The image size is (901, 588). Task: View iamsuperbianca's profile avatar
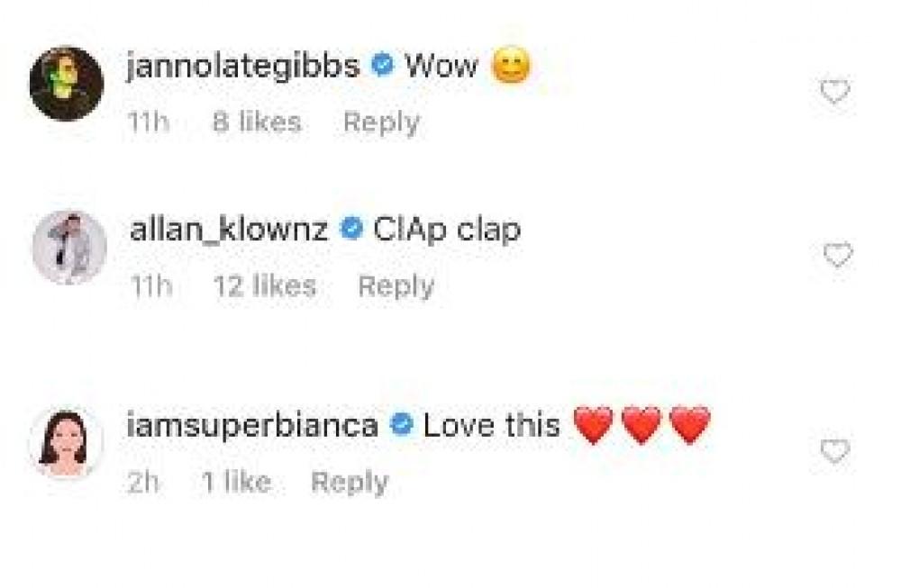[x=66, y=444]
